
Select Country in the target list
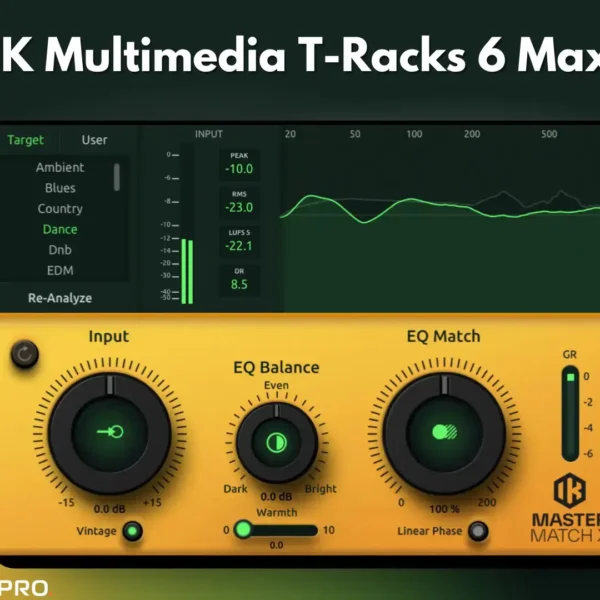(60, 209)
